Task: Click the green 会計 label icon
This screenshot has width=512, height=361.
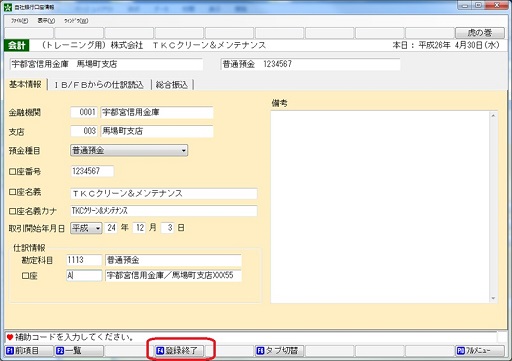Action: point(17,45)
